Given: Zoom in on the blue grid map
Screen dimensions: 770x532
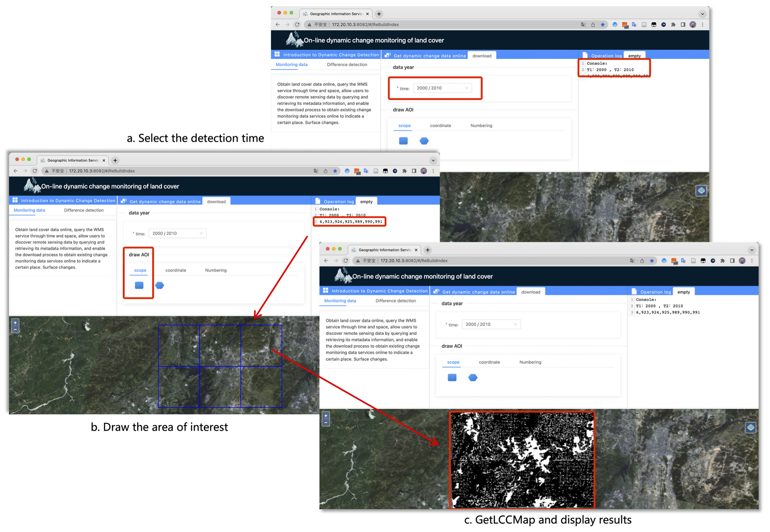Looking at the screenshot, I should point(15,322).
